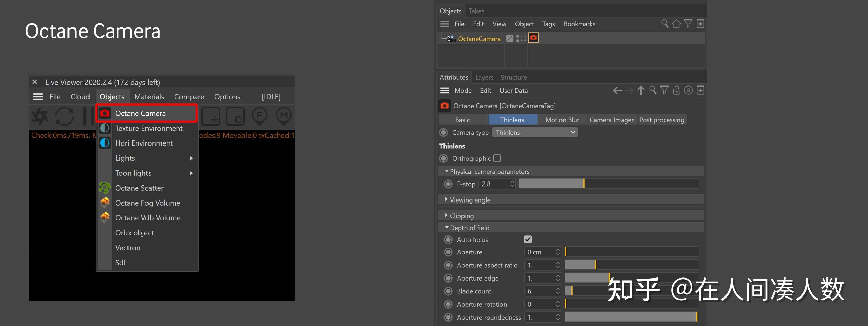The height and width of the screenshot is (326, 868).
Task: Click the Blade count value field
Action: tap(540, 291)
